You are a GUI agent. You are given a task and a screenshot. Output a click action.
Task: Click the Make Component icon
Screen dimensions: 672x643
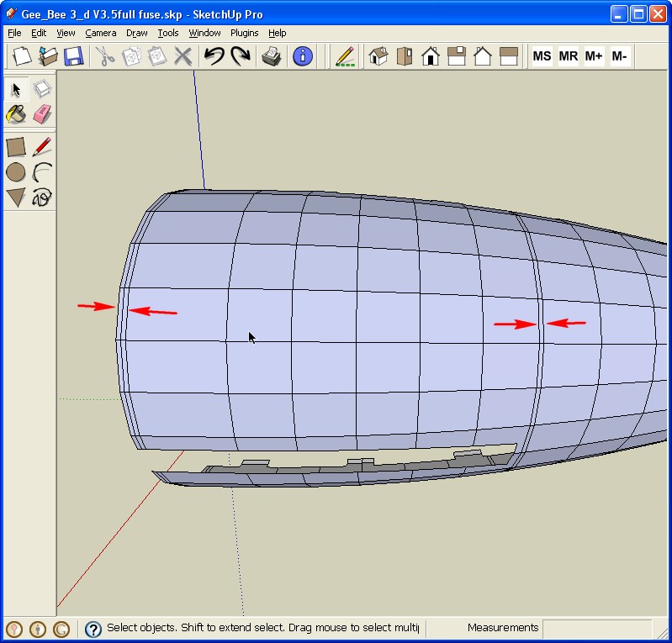41,89
